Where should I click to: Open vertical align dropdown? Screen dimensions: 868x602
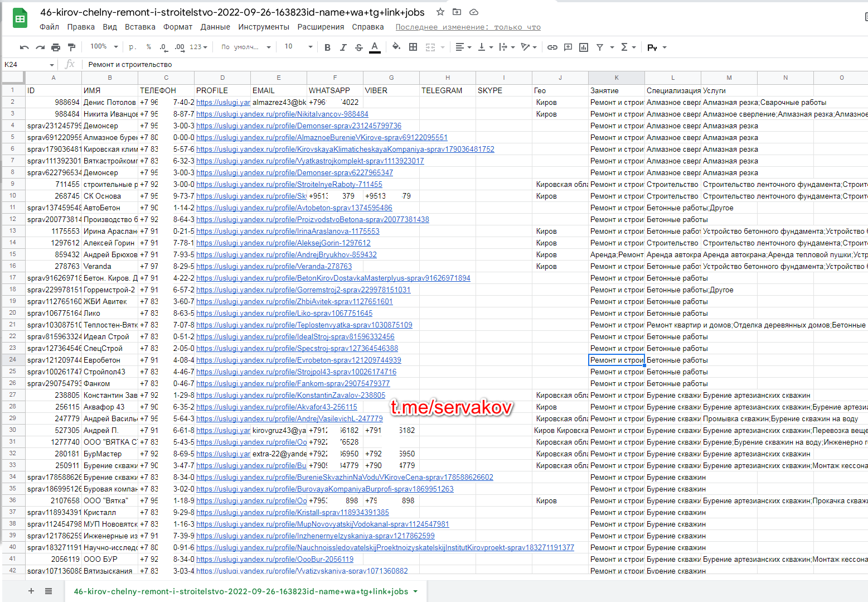point(485,47)
